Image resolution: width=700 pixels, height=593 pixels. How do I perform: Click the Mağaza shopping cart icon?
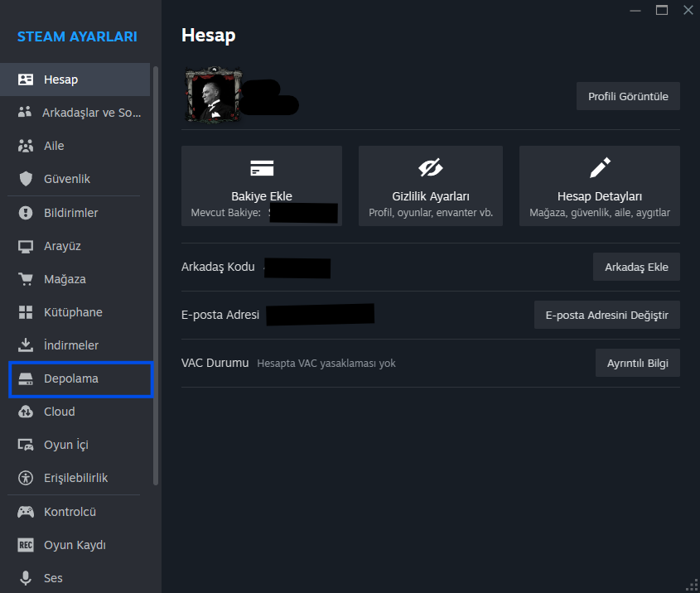coord(26,279)
